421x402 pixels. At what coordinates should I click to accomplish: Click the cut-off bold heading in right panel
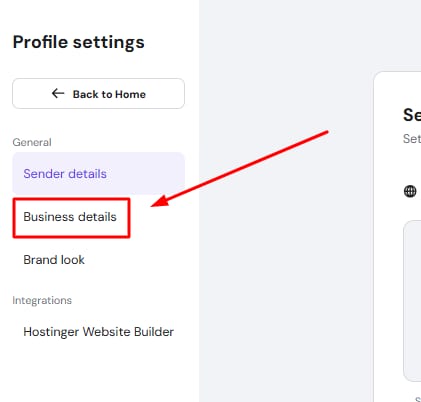point(412,115)
